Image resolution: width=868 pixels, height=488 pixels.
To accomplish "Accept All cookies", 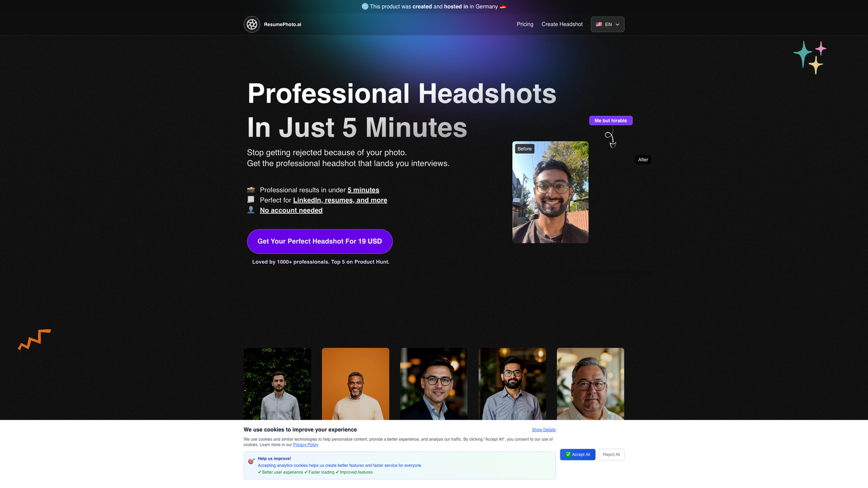I will tap(577, 455).
